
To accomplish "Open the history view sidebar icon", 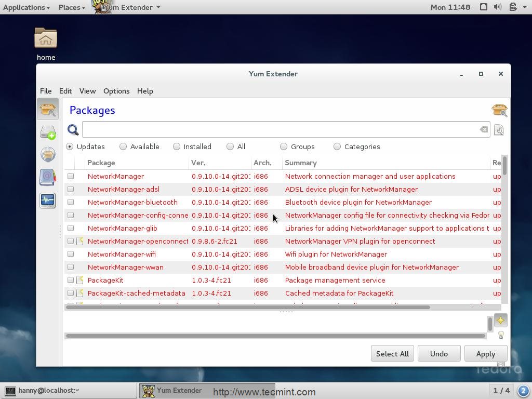I will (47, 177).
